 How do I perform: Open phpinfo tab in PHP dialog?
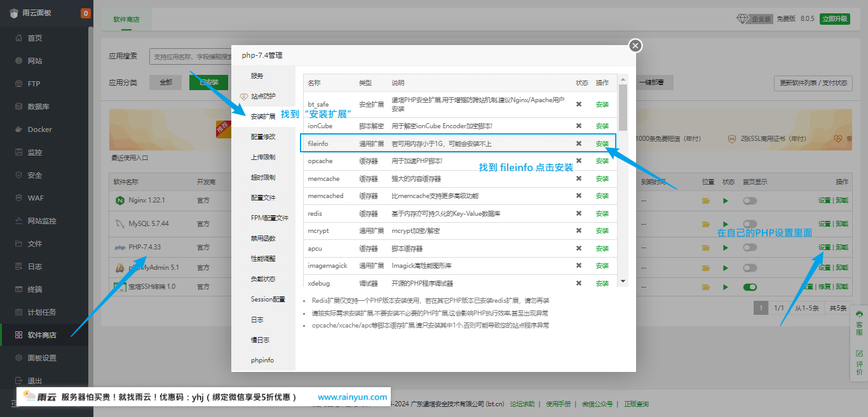(x=264, y=361)
